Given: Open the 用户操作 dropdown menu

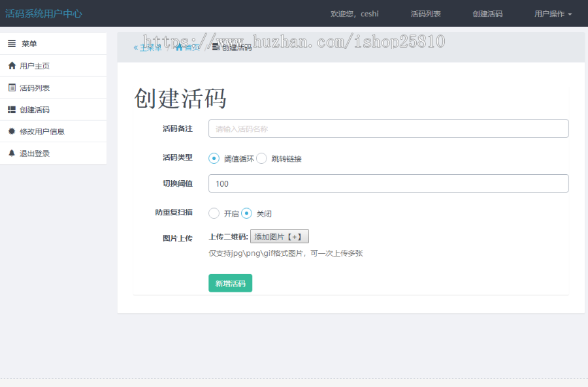Looking at the screenshot, I should coord(552,13).
